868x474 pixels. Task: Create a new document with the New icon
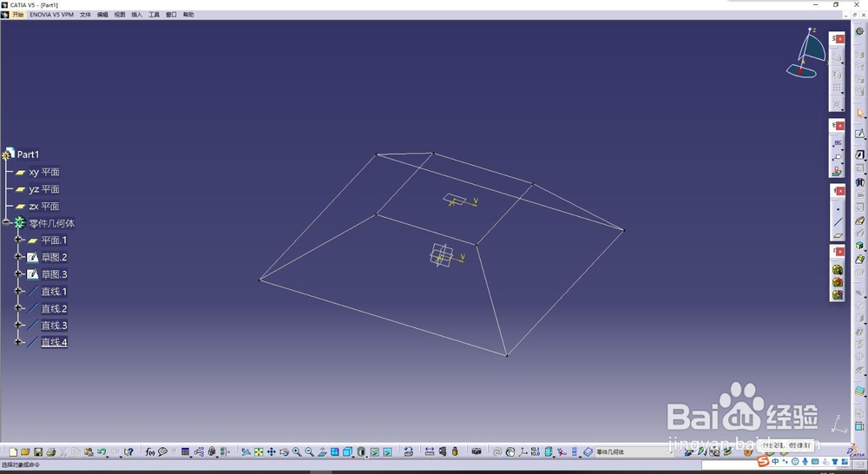pos(13,452)
